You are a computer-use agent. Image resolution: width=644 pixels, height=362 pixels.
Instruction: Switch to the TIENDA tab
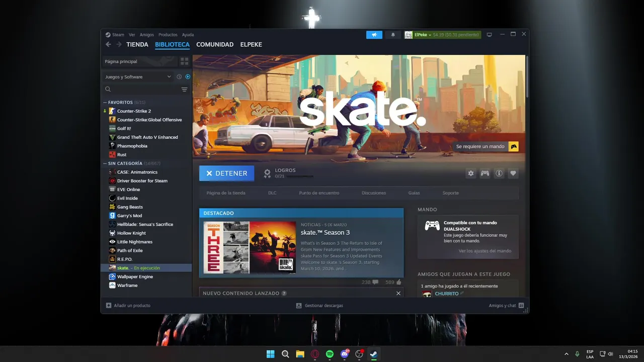(137, 44)
